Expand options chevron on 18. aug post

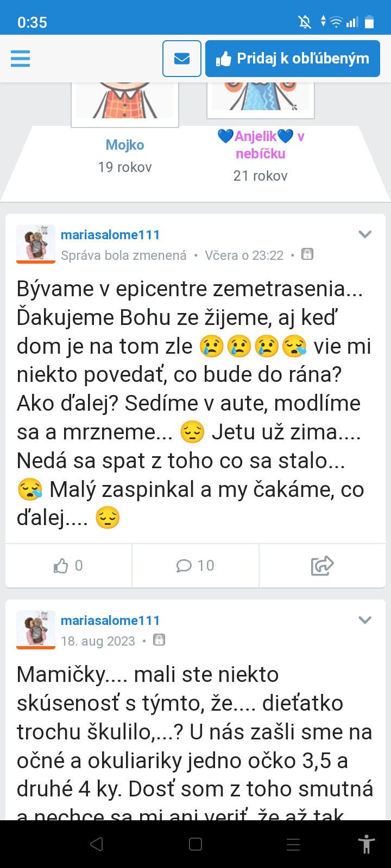pos(365,620)
